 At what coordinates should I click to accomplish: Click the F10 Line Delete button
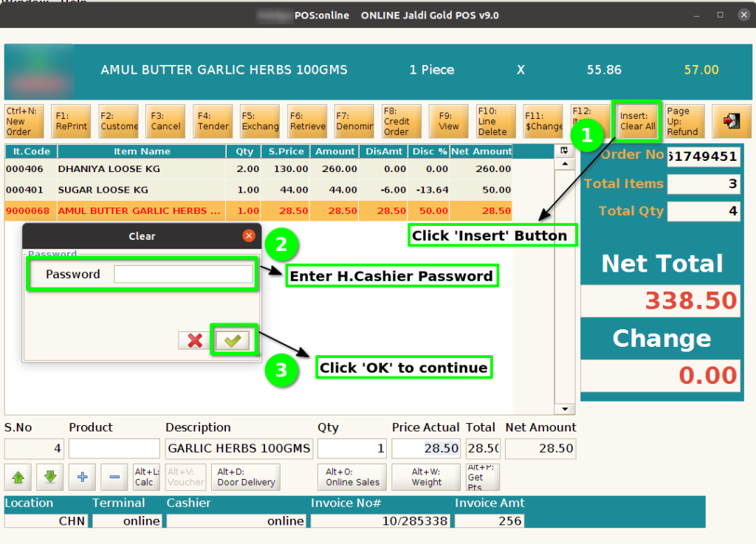pos(495,122)
